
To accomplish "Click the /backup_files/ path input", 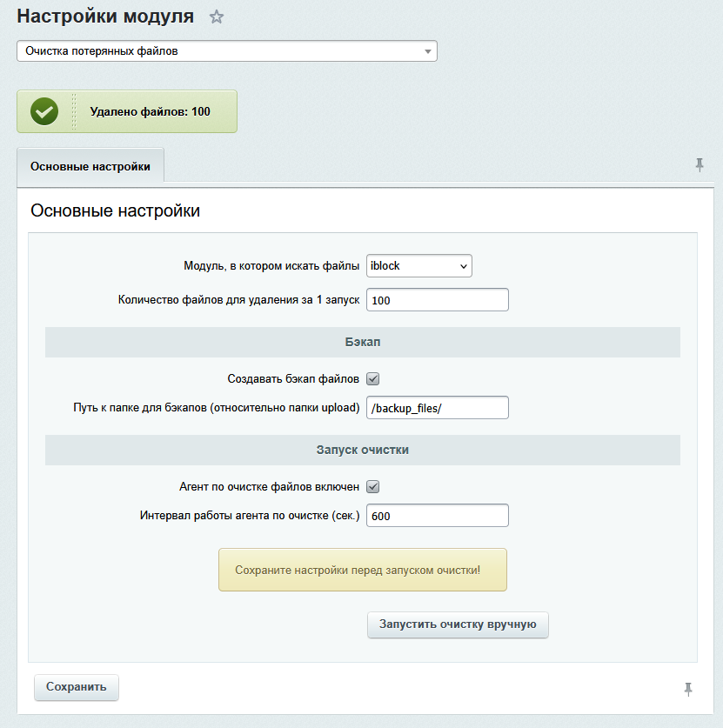I will point(438,408).
